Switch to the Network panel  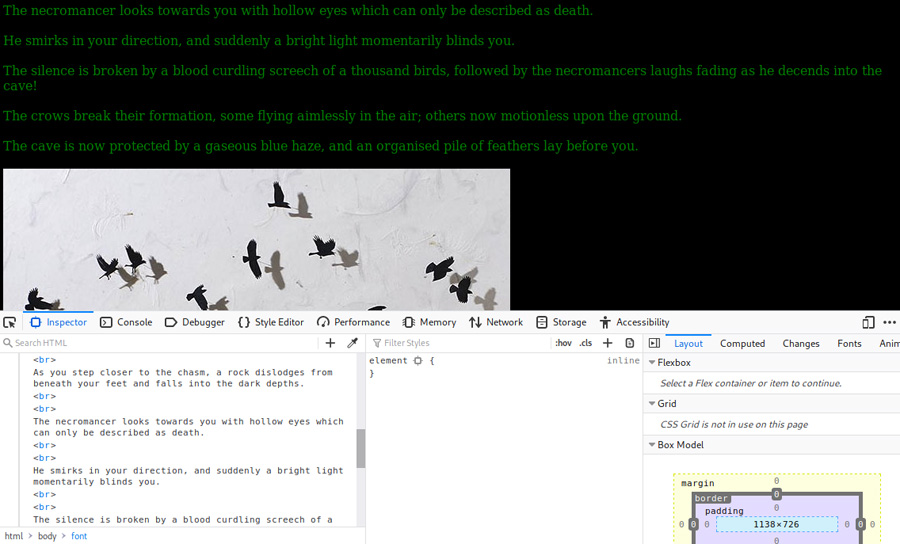[496, 322]
